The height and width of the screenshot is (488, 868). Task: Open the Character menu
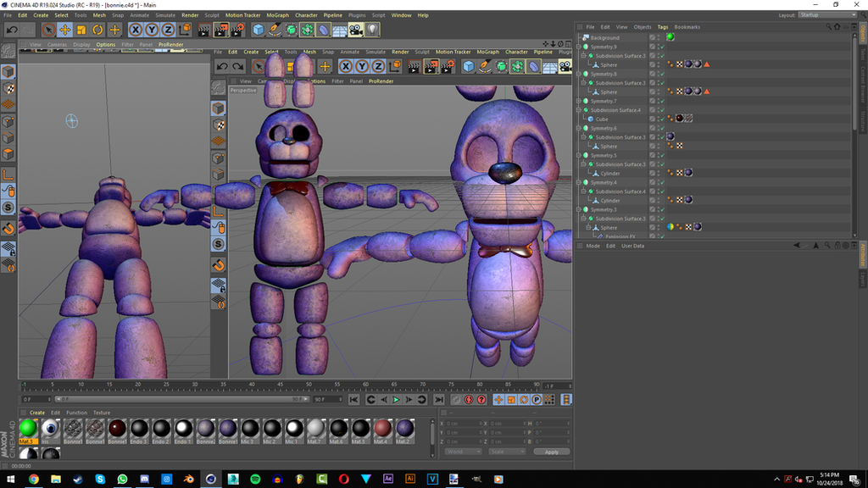click(306, 15)
